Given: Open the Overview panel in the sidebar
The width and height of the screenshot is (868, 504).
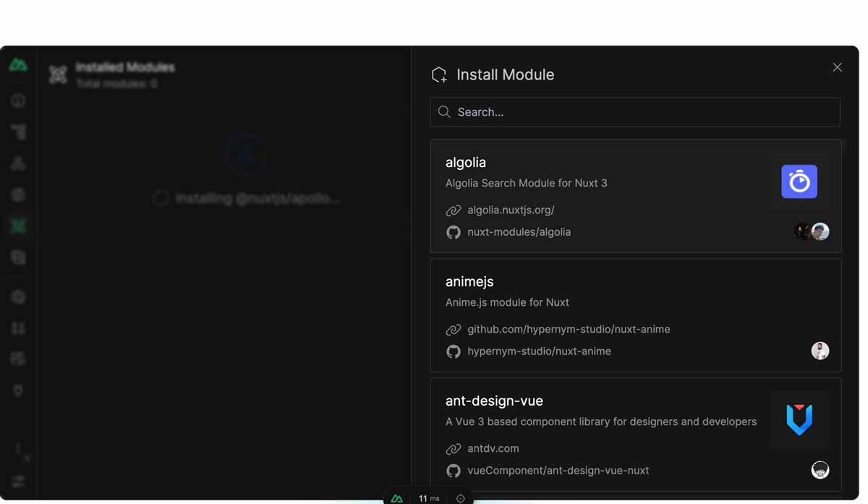Looking at the screenshot, I should pos(18,100).
